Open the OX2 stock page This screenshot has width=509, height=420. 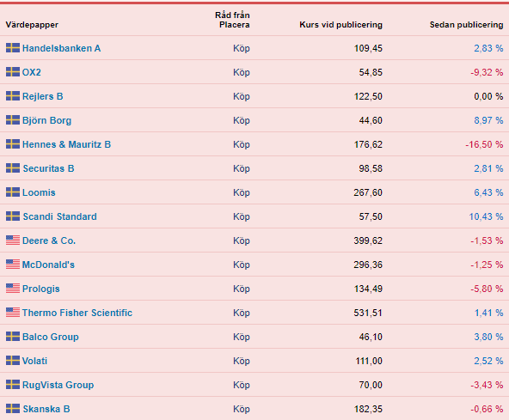(x=32, y=72)
